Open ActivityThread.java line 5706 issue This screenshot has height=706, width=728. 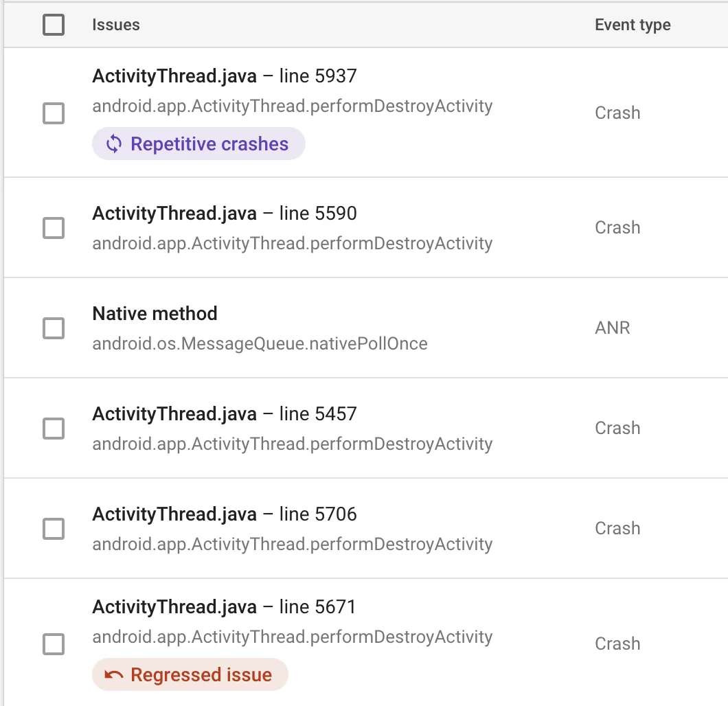coord(224,514)
